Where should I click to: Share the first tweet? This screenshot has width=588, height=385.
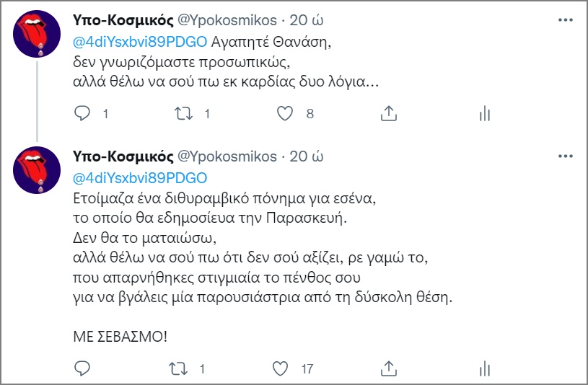click(389, 113)
